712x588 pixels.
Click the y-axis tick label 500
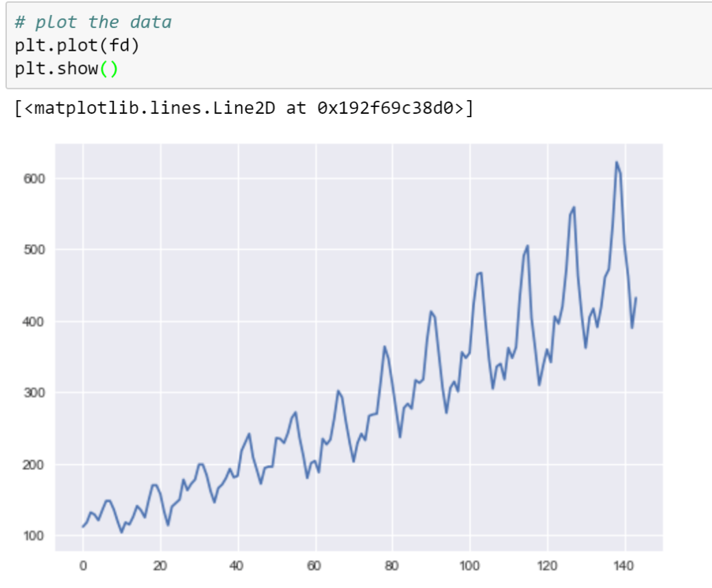pyautogui.click(x=34, y=249)
